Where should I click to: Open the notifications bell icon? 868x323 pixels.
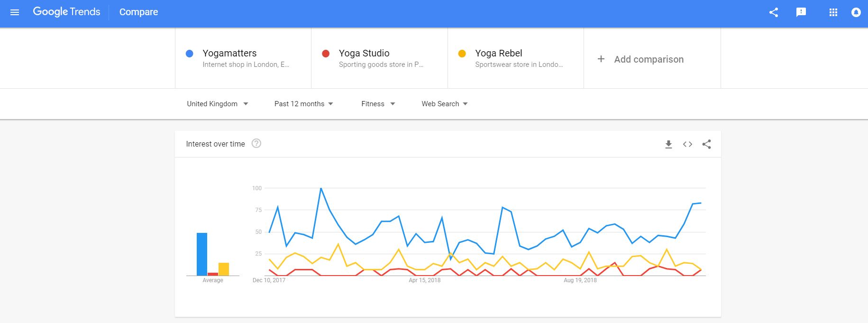click(x=856, y=12)
